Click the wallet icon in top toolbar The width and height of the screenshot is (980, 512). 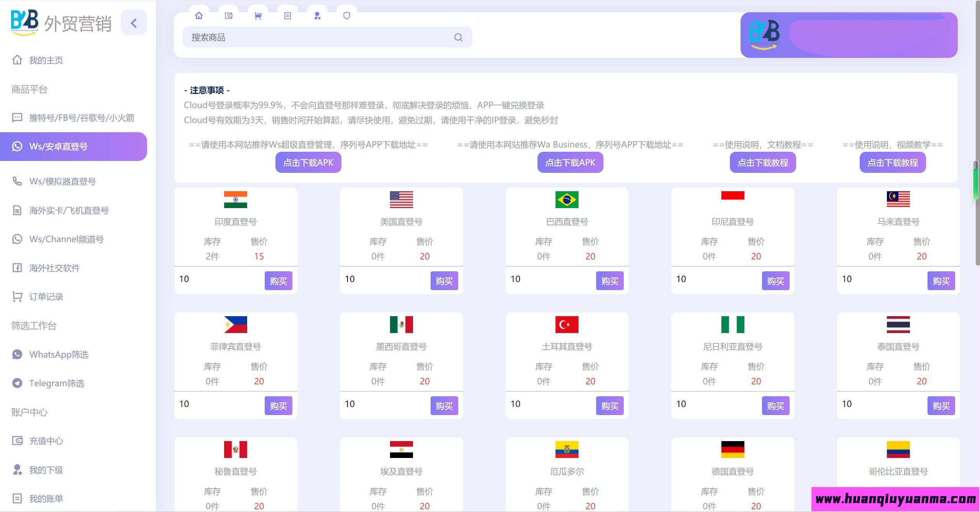pos(228,16)
